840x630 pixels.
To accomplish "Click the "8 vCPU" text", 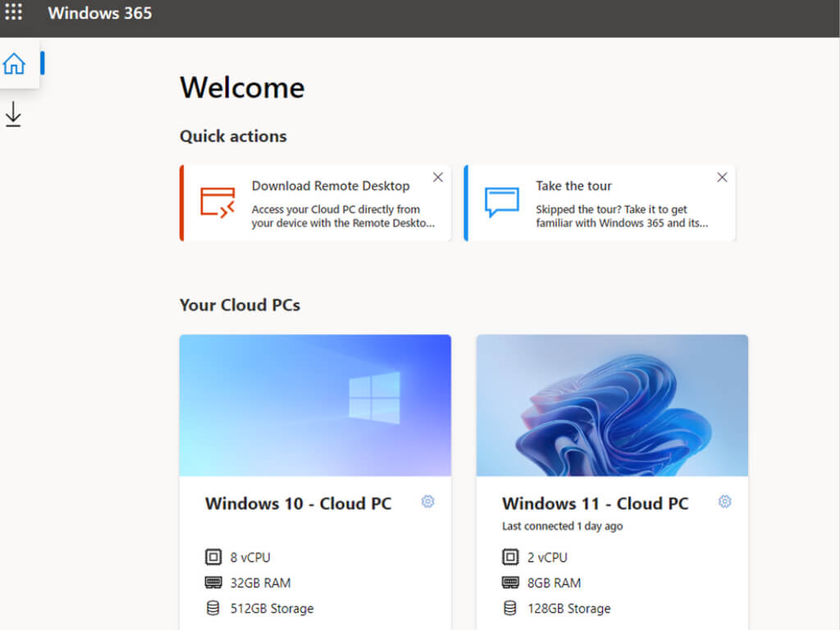I will pyautogui.click(x=250, y=558).
